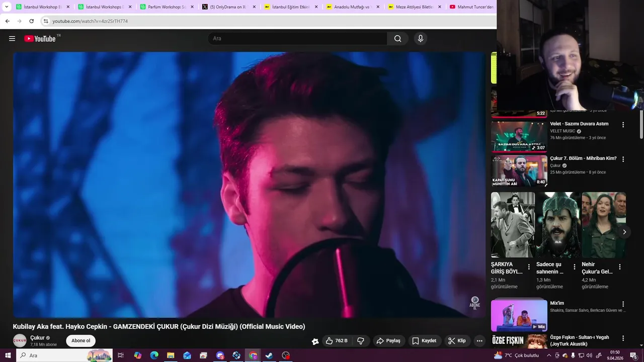Screen dimensions: 644x362
Task: Show hidden system tray icons chevron
Action: (x=549, y=355)
